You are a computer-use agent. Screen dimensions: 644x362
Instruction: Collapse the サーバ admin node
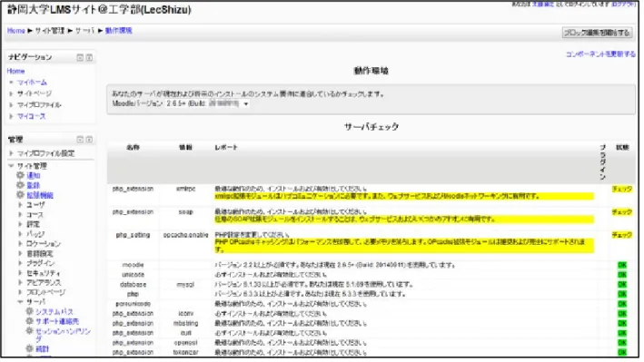20,301
